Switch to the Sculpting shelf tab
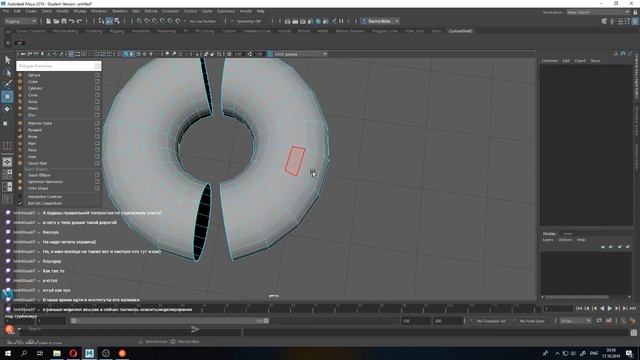 click(x=94, y=31)
